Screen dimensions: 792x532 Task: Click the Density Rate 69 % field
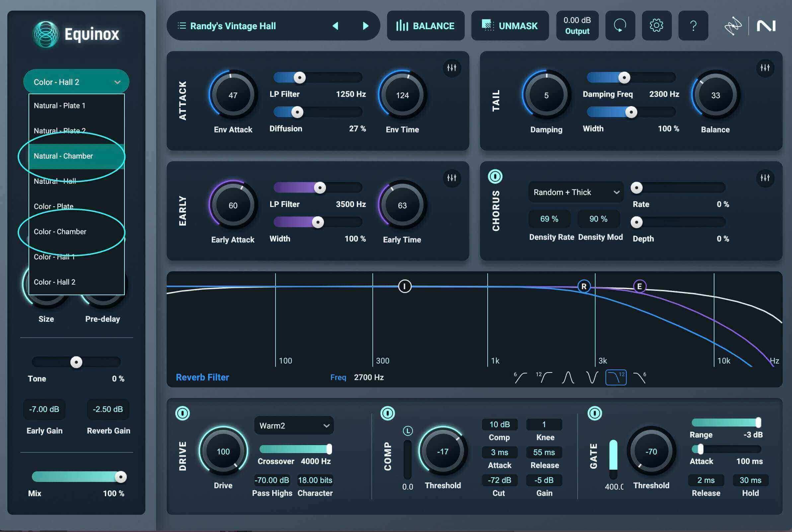click(549, 219)
